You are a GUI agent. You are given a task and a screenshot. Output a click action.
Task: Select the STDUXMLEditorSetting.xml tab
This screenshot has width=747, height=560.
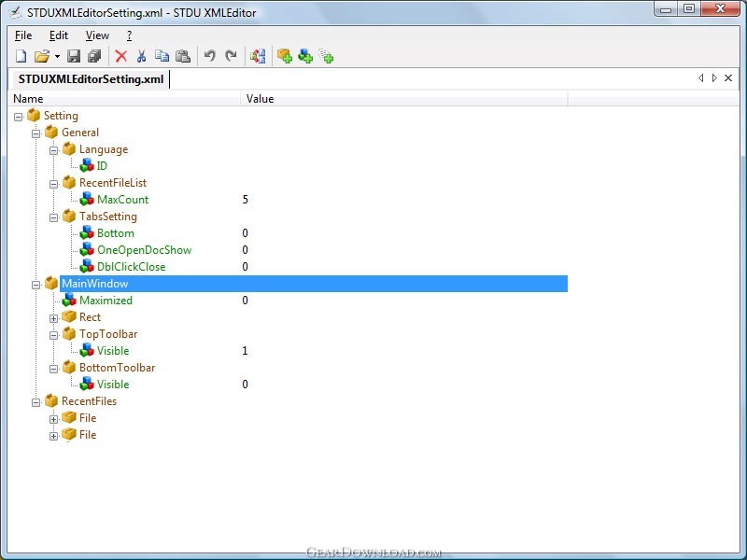[91, 79]
